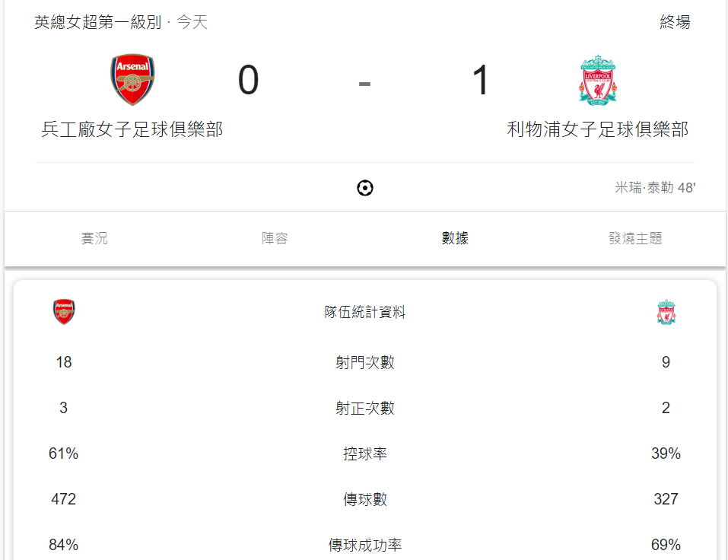Click small Liverpool badge in stats card
This screenshot has height=560, width=728.
click(666, 312)
